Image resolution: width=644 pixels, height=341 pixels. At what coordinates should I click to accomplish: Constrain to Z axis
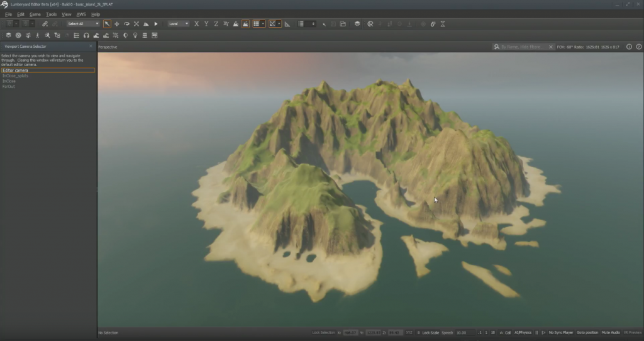pos(216,24)
